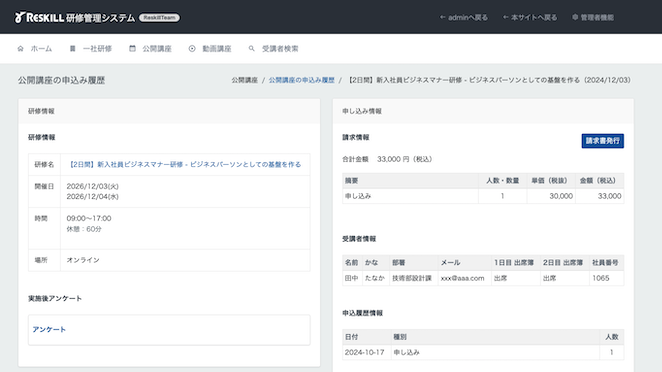
Task: Click the 請求書発行 button
Action: 602,141
